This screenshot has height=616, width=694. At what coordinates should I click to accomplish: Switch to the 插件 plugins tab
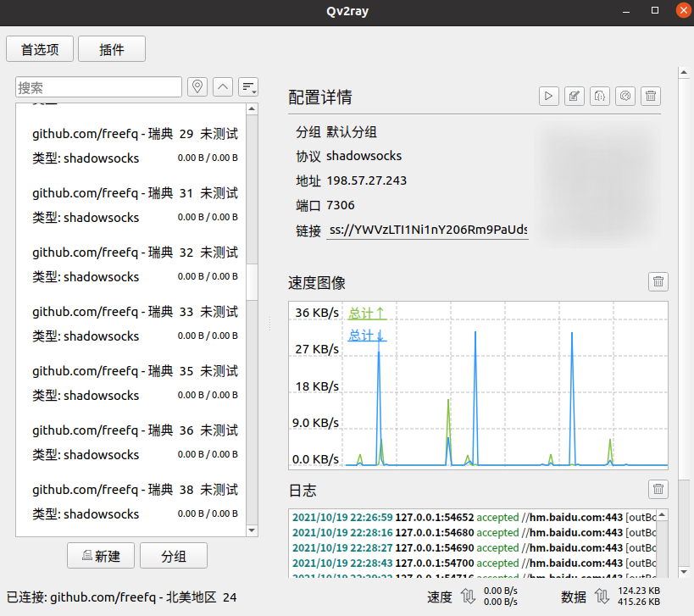[111, 48]
